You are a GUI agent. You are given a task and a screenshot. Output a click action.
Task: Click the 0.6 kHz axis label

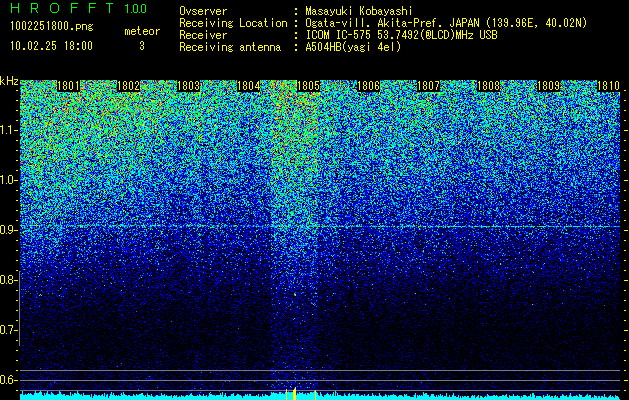(x=9, y=380)
